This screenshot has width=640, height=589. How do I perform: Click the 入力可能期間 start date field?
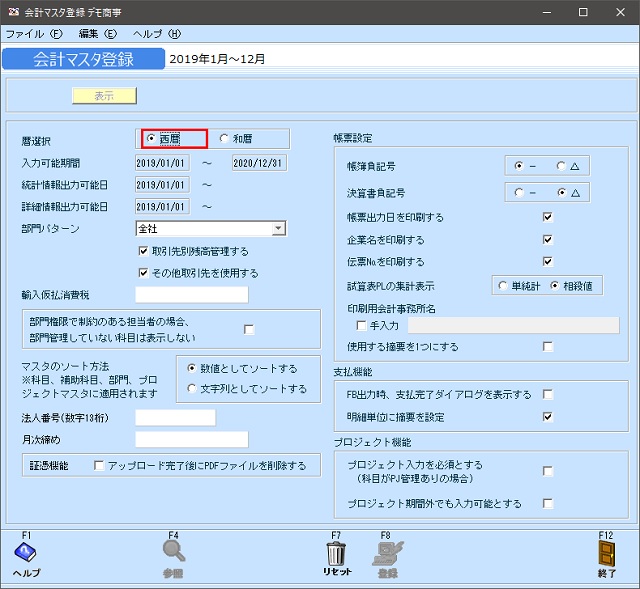pos(162,163)
